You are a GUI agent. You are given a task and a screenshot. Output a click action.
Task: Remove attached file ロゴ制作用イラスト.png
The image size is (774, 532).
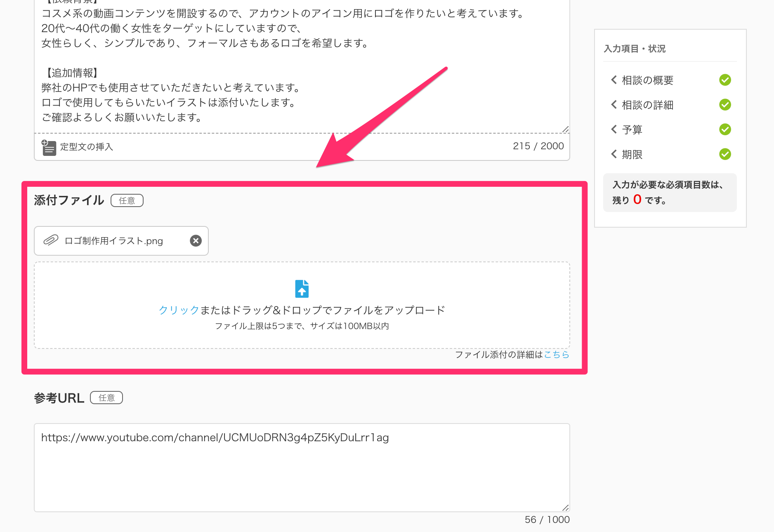(x=196, y=241)
